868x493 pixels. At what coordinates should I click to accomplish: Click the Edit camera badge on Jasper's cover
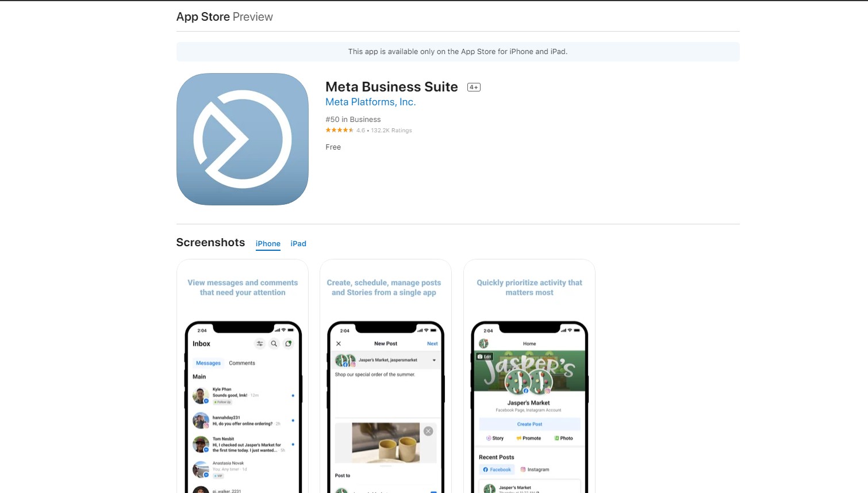485,357
